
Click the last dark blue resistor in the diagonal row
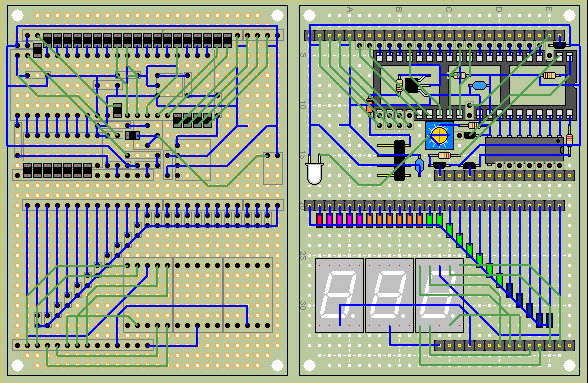click(549, 320)
